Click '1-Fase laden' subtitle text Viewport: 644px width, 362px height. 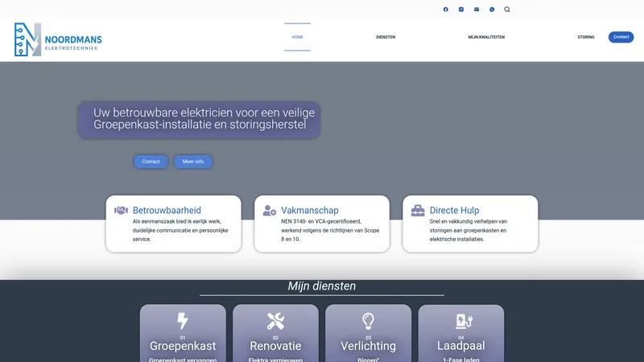(x=460, y=360)
